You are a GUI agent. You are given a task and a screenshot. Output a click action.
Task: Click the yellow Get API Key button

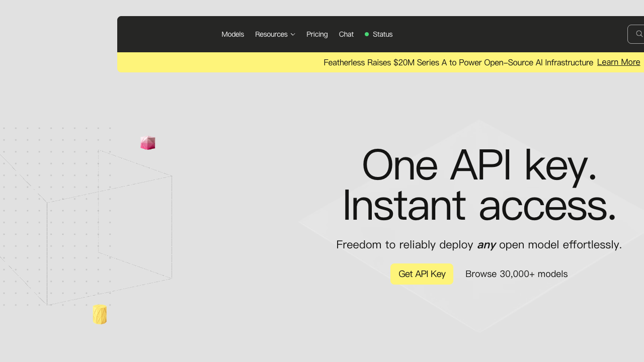click(x=422, y=274)
